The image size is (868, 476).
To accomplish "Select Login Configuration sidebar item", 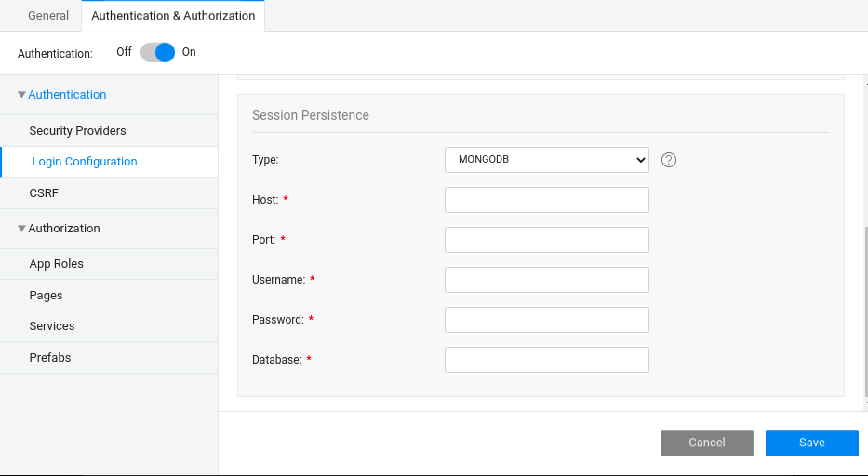I will (85, 162).
